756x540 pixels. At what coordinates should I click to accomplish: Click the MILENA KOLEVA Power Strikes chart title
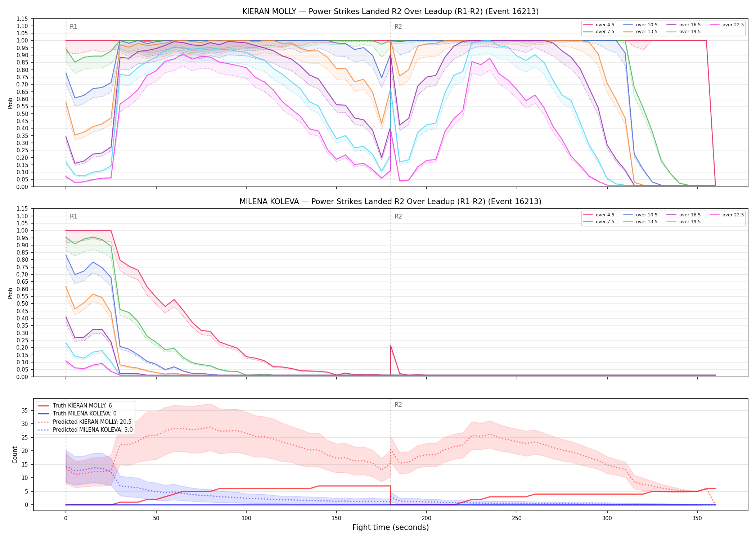pos(390,202)
